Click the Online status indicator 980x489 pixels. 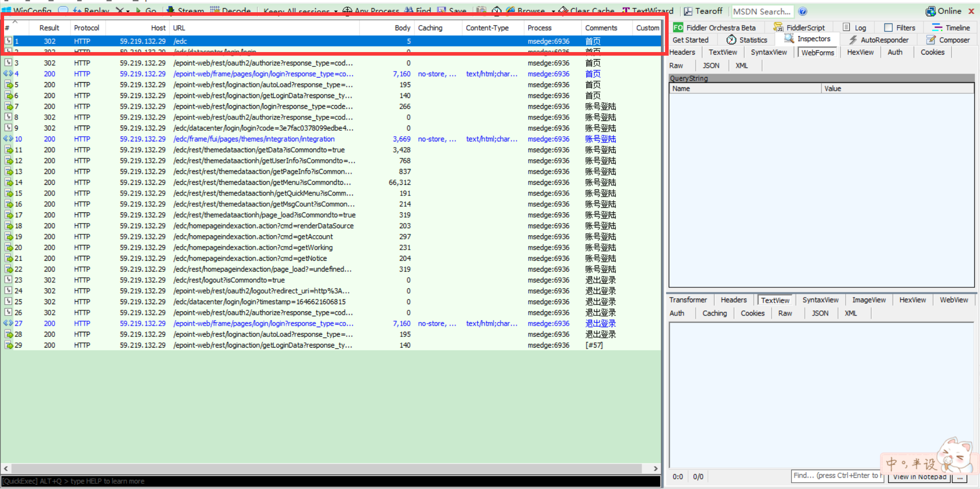[x=944, y=11]
